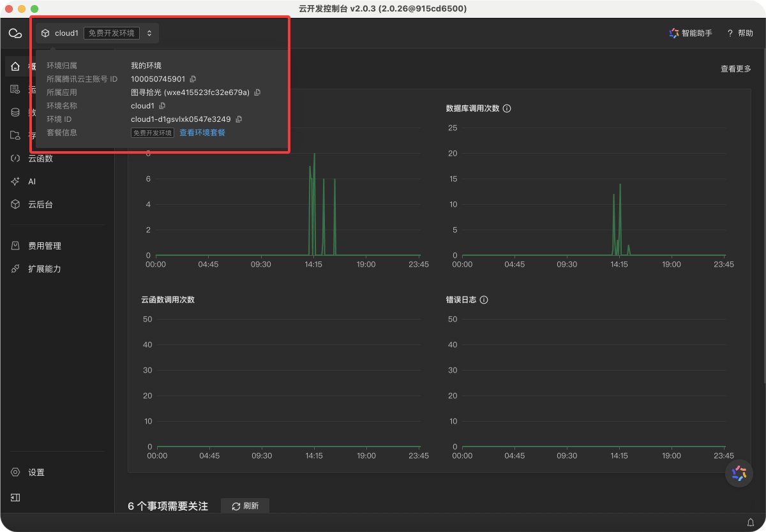The height and width of the screenshot is (532, 766).
Task: Click the 查看环境套餐 link
Action: 202,133
